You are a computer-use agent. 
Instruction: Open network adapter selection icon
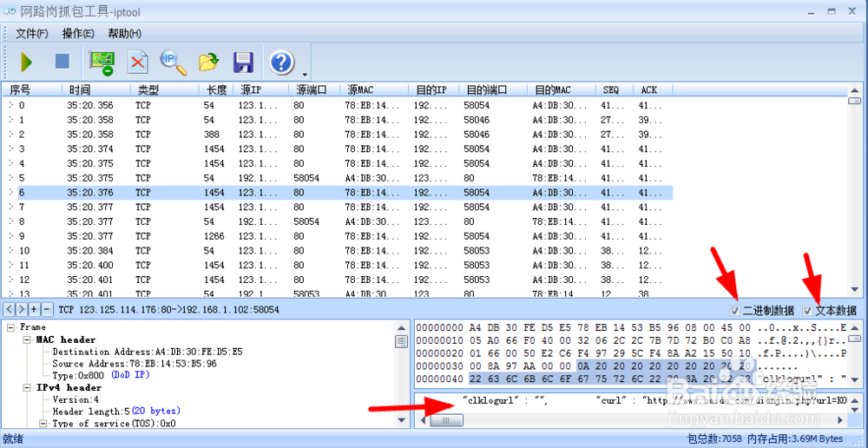(x=102, y=62)
